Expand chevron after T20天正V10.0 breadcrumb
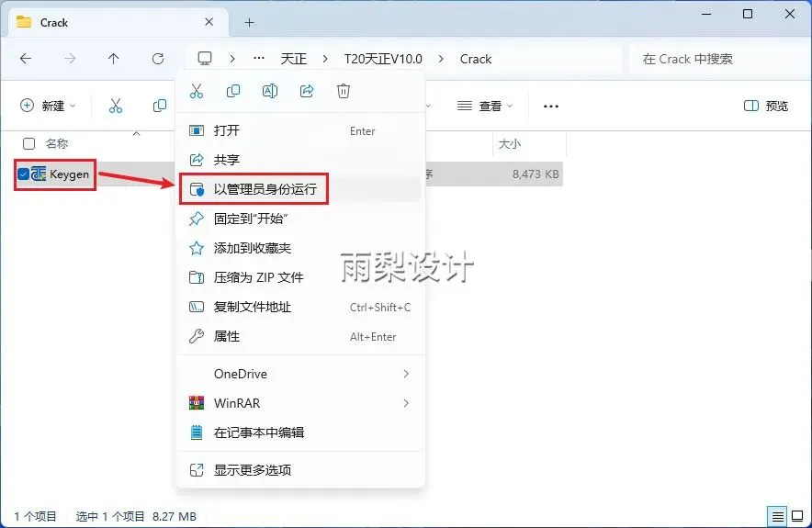812x528 pixels. pos(441,59)
